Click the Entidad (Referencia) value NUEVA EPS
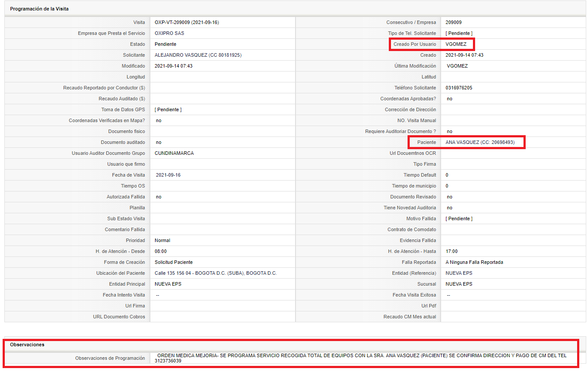The image size is (588, 372). (459, 273)
